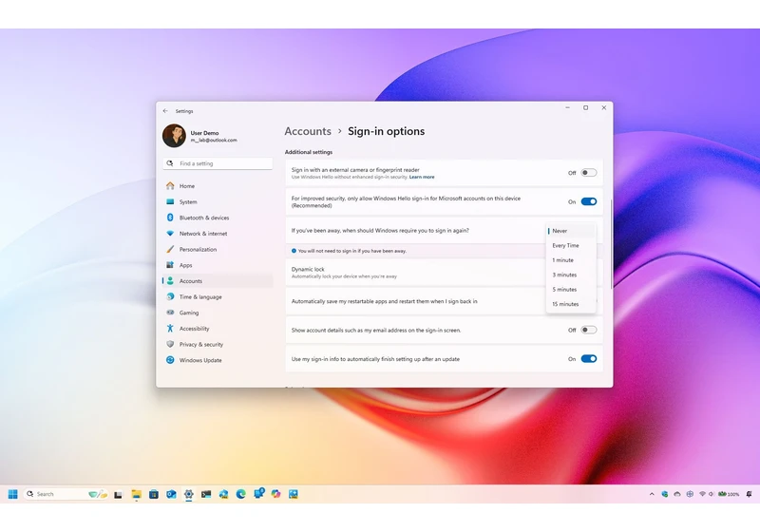Open Task View from the taskbar
The image size is (760, 532).
[x=118, y=494]
